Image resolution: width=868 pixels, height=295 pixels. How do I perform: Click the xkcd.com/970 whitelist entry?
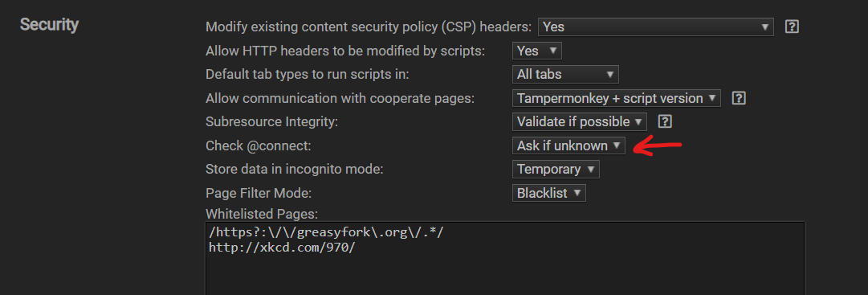tap(281, 248)
